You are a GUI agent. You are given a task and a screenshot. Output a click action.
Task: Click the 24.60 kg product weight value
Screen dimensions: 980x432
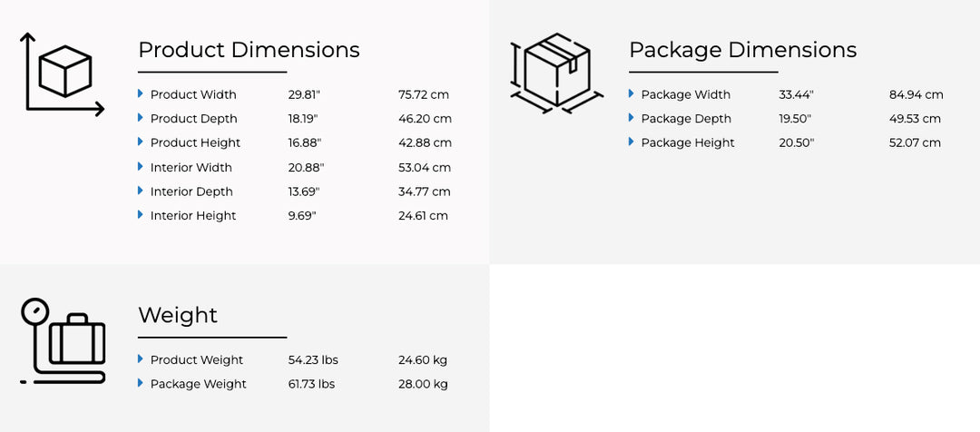[422, 360]
